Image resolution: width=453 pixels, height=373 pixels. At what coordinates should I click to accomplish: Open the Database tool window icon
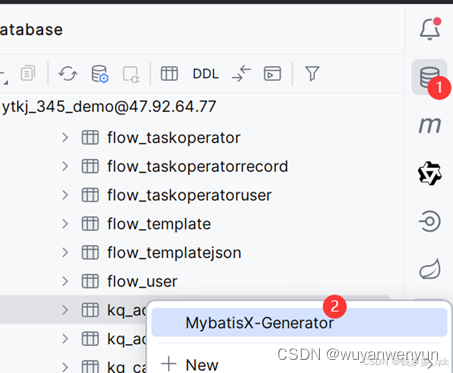point(429,77)
